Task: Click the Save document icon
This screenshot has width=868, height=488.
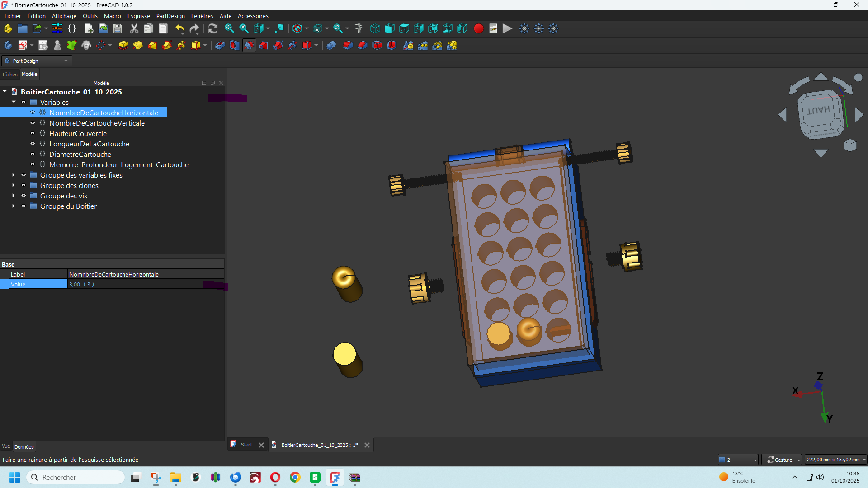Action: click(x=118, y=29)
